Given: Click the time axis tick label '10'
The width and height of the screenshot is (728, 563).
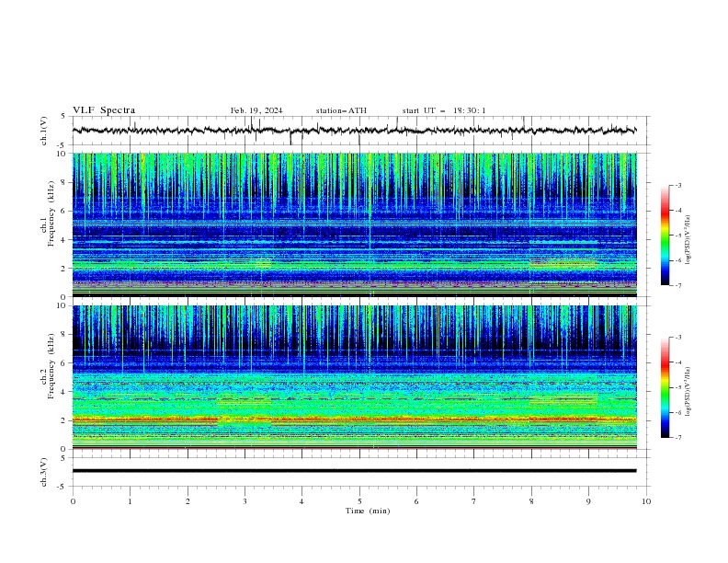Looking at the screenshot, I should tap(646, 501).
